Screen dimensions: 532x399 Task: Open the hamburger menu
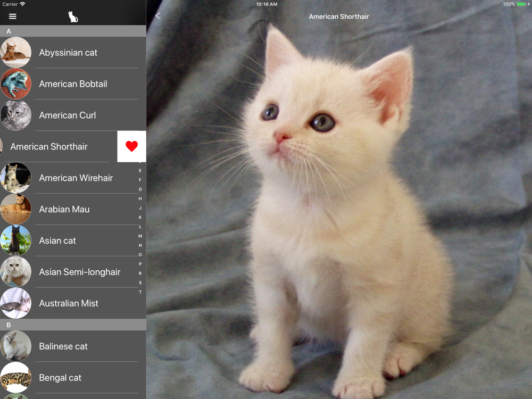click(13, 16)
